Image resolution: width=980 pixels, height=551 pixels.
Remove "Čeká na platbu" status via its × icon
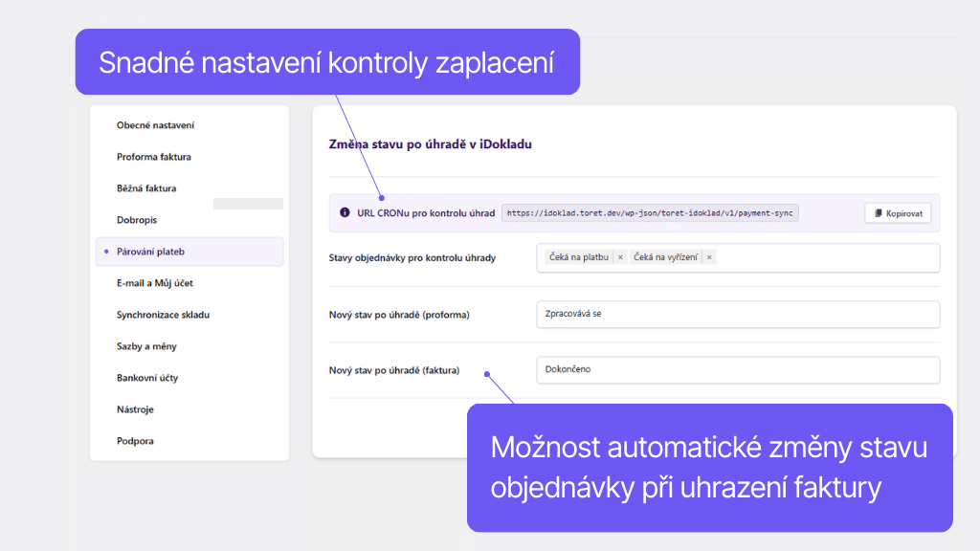[x=621, y=257]
